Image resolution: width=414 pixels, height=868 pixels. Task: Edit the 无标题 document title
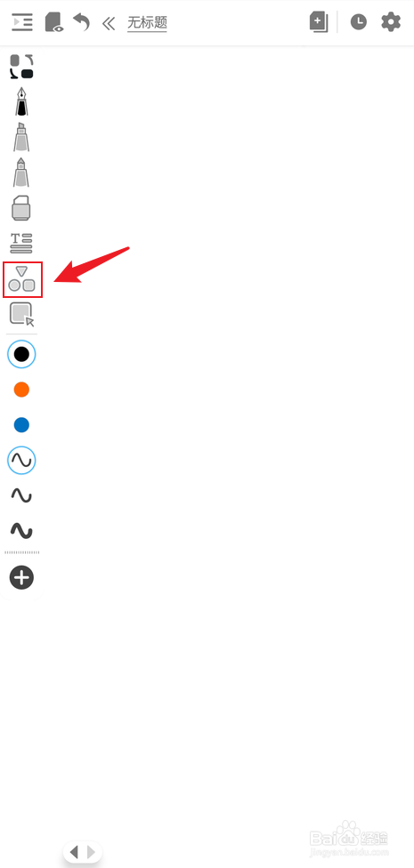click(148, 23)
